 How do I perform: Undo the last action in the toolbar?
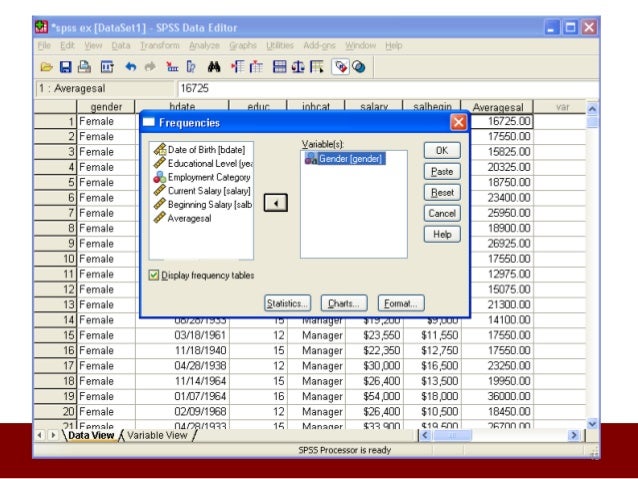point(131,67)
